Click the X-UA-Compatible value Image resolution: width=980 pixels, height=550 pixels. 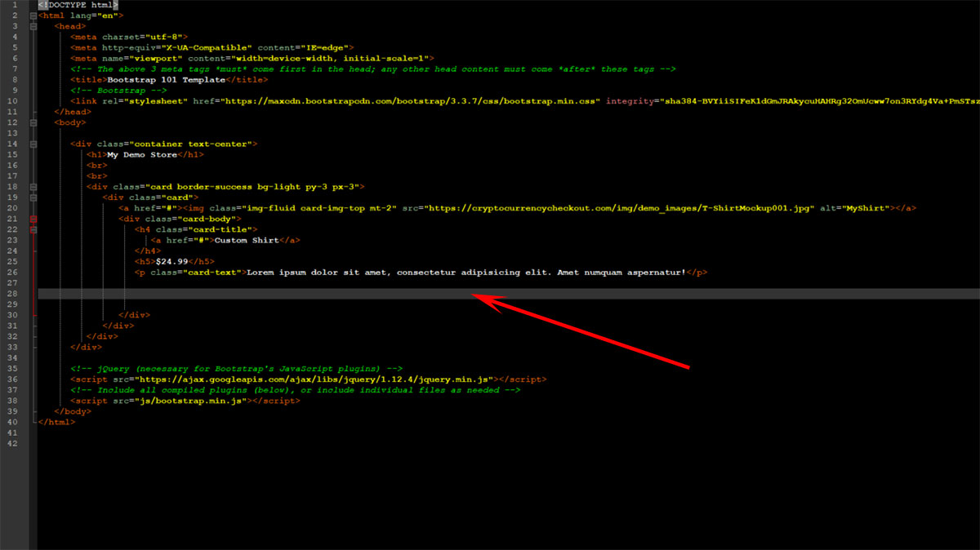coord(206,47)
